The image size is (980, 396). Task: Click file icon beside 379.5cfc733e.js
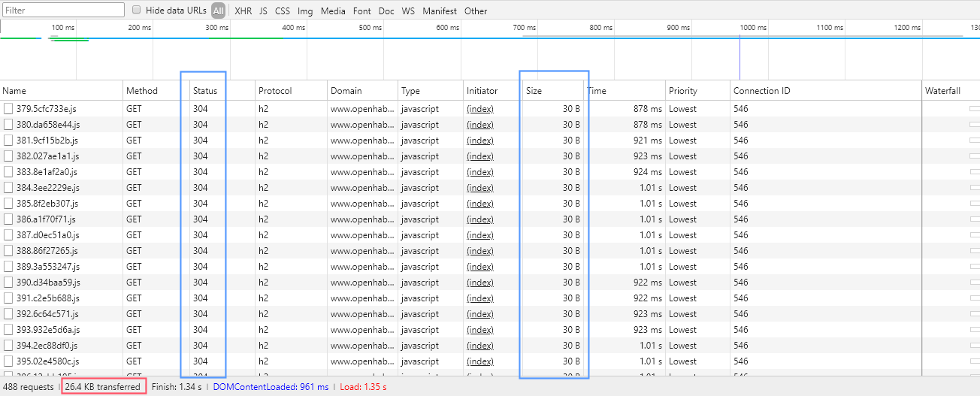tap(8, 109)
